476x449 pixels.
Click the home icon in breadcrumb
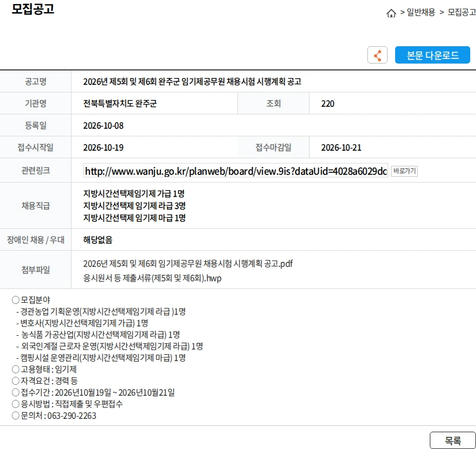coord(391,13)
